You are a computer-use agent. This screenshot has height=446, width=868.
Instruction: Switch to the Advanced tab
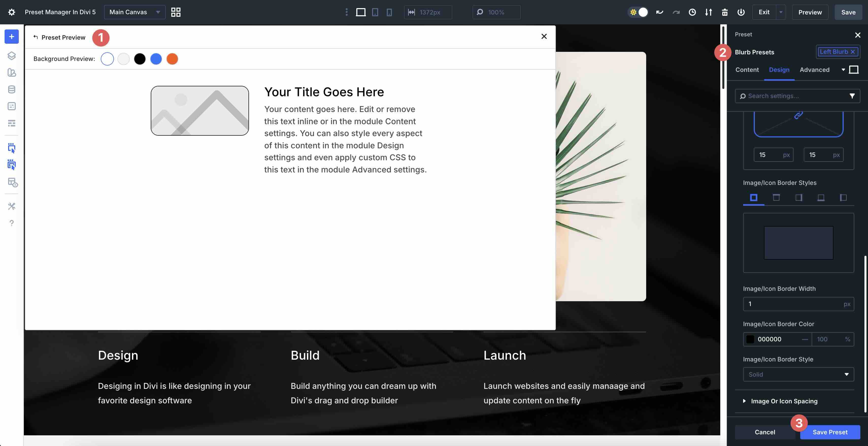click(x=814, y=70)
